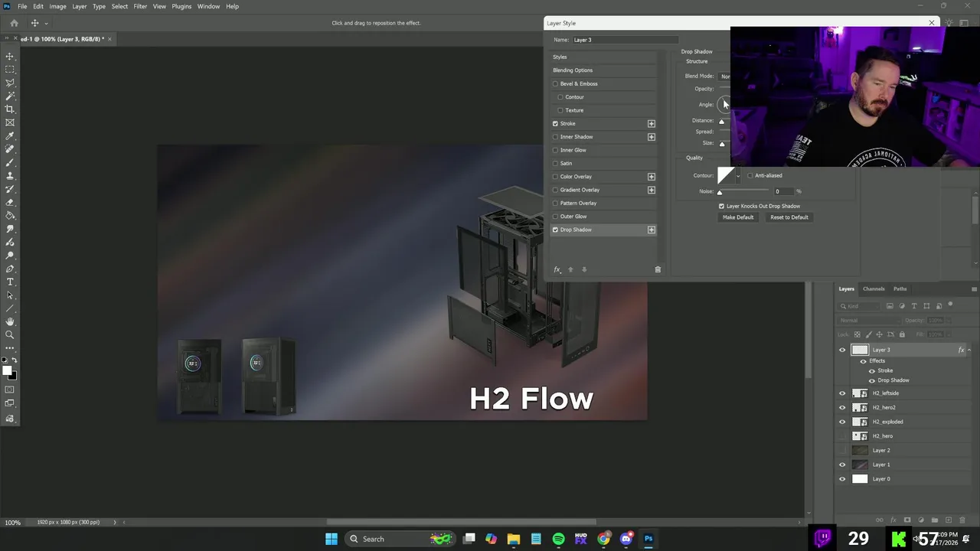Hide the Layer 1 visibility eye

(x=842, y=465)
